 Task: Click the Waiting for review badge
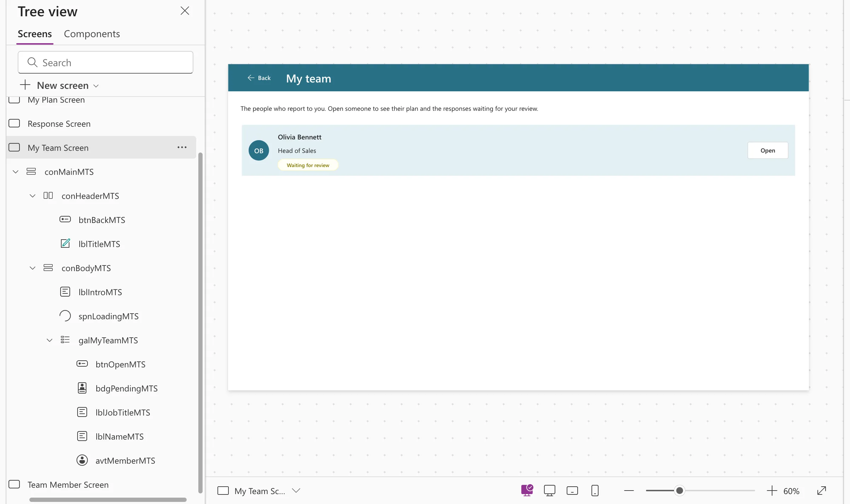pyautogui.click(x=308, y=165)
